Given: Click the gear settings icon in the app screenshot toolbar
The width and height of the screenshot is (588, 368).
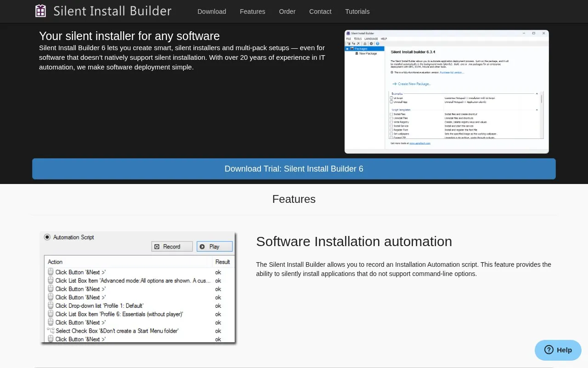Looking at the screenshot, I should [371, 44].
